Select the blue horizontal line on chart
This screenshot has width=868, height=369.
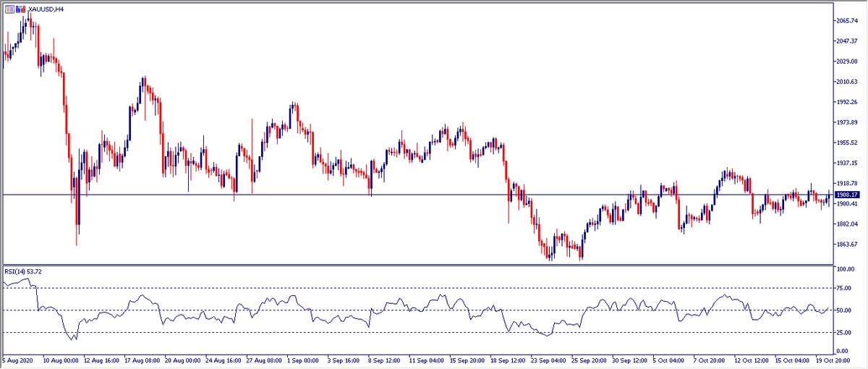pyautogui.click(x=434, y=195)
